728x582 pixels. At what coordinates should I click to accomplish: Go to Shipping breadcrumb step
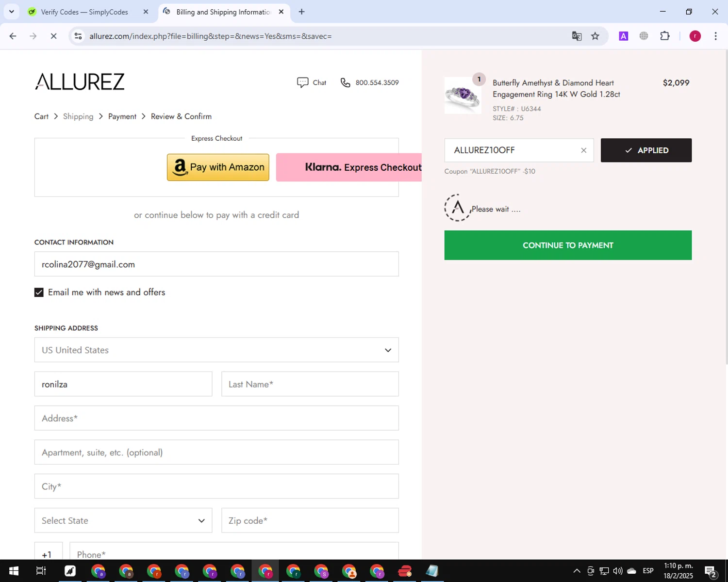(x=78, y=116)
